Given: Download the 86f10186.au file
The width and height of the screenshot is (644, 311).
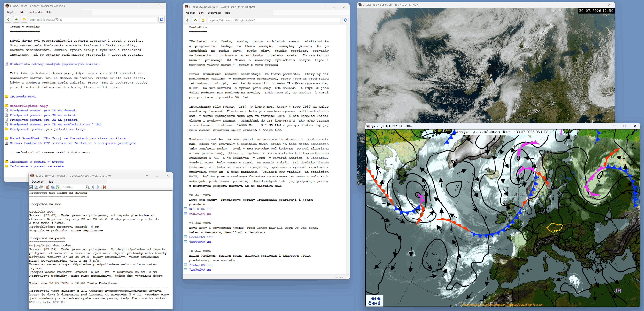Looking at the screenshot, I should [200, 214].
